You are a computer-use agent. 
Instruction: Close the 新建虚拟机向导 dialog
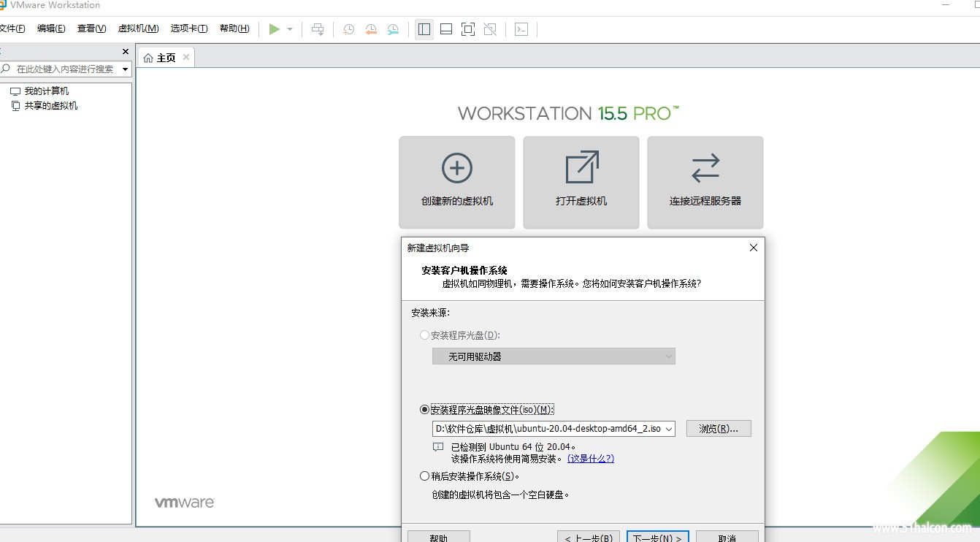tap(754, 248)
